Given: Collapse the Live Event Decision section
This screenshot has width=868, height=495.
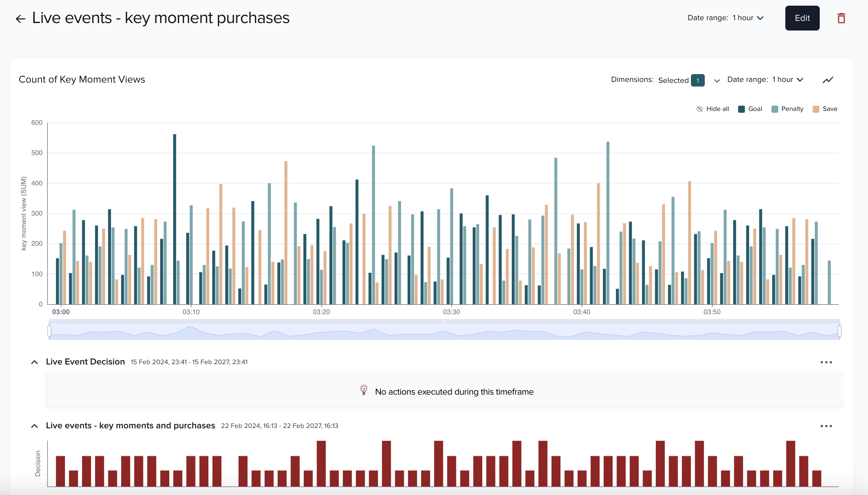Looking at the screenshot, I should click(x=34, y=362).
